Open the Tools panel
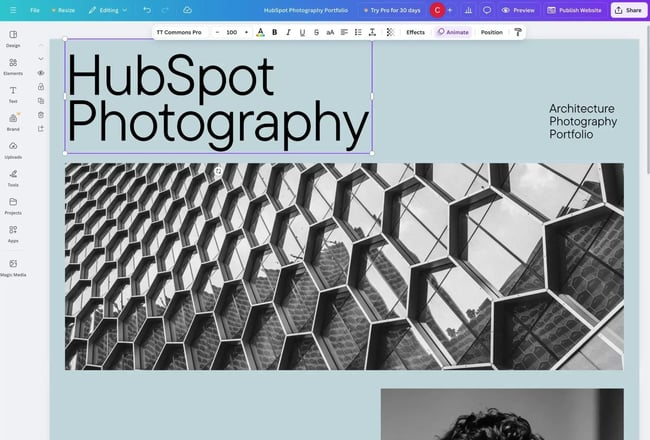The image size is (650, 440). point(13,178)
